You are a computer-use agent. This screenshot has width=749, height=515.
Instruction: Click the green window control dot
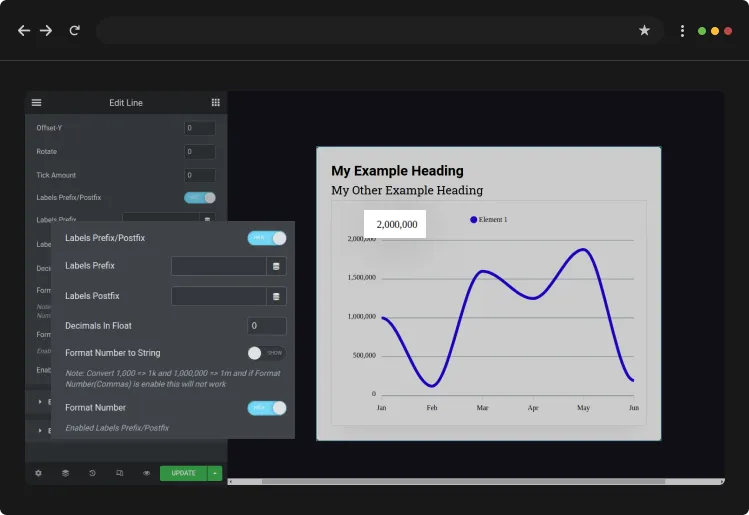click(702, 31)
